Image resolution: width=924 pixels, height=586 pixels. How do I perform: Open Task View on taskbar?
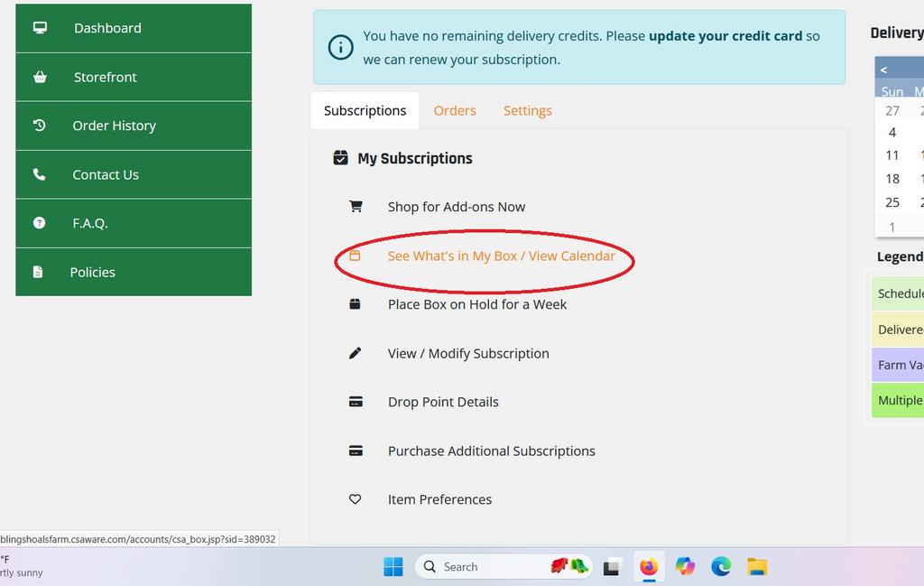[613, 567]
